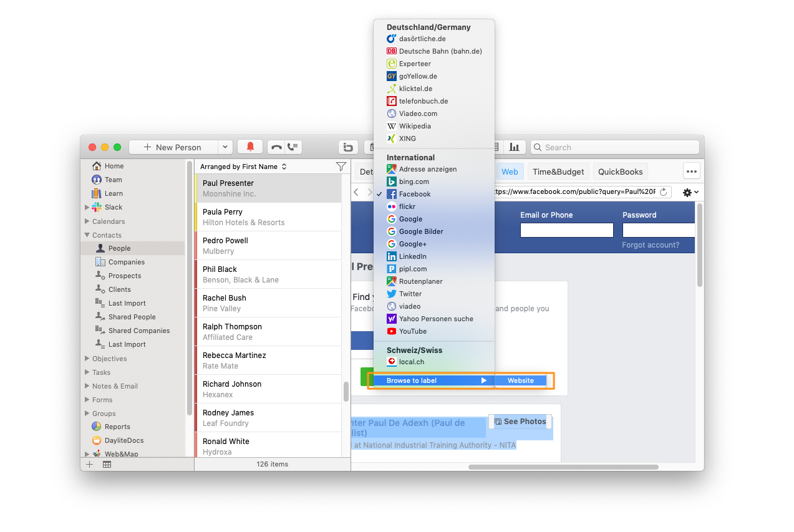Screen dimensions: 794x532
Task: Click the filter funnel icon
Action: (x=341, y=167)
